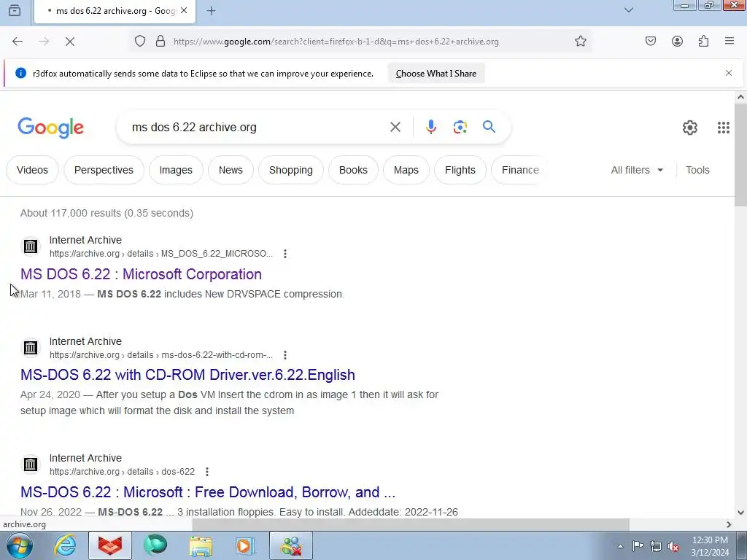Go back using the browser back arrow
The image size is (747, 560).
(18, 42)
